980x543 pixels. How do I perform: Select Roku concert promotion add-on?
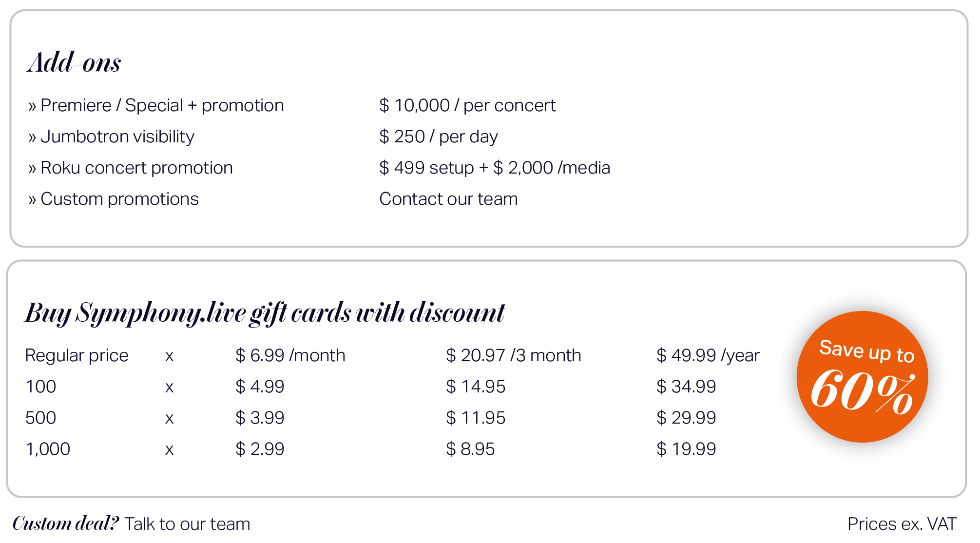[x=131, y=168]
